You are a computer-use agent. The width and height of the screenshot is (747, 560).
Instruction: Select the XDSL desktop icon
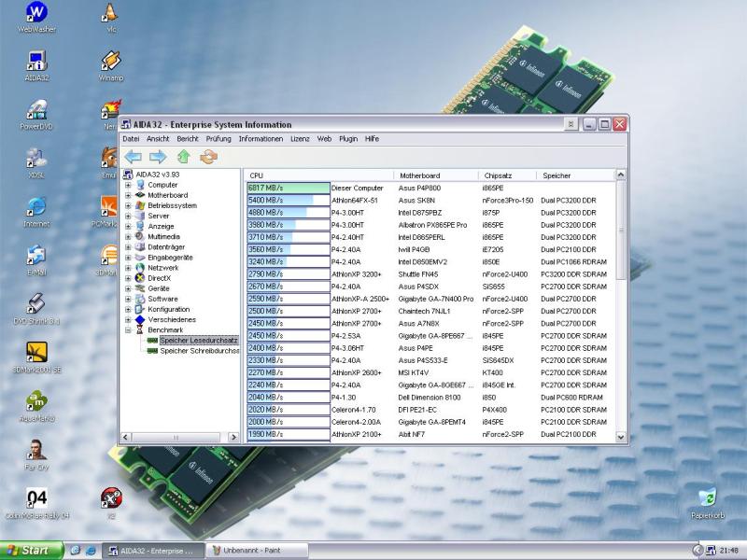(x=36, y=163)
